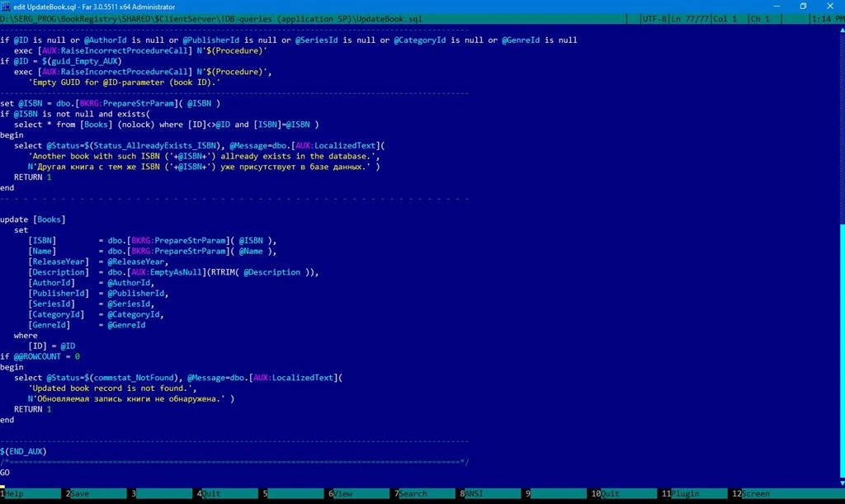This screenshot has width=845, height=504.
Task: Click the editor scrollbar down arrow
Action: [843, 483]
